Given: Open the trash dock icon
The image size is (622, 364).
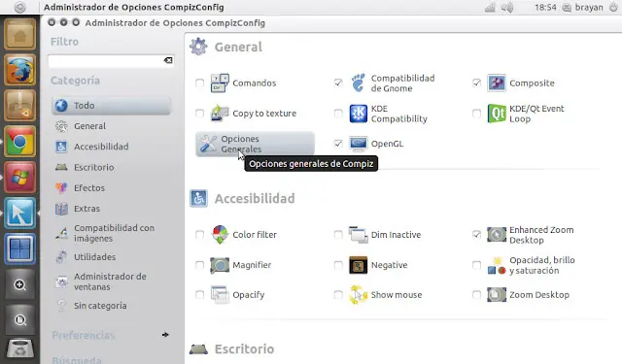Looking at the screenshot, I should click(19, 349).
